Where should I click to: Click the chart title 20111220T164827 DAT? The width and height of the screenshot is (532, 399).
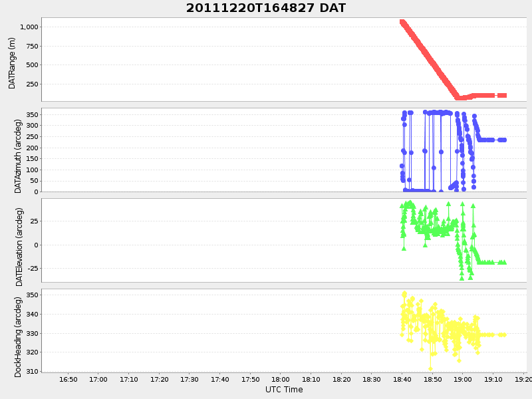click(266, 8)
